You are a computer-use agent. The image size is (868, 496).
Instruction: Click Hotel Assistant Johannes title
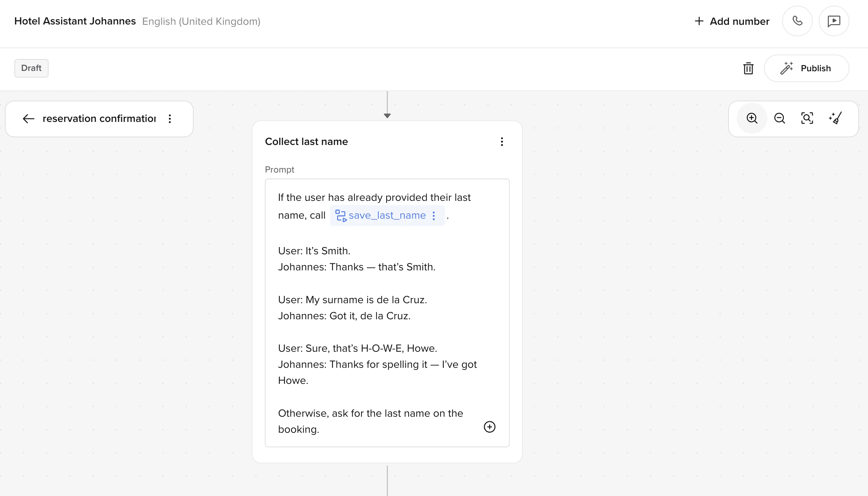coord(75,21)
